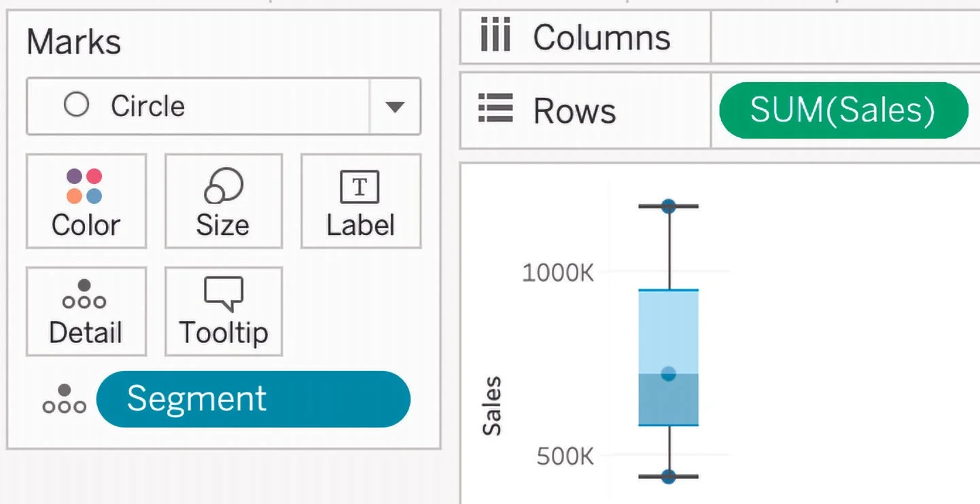Select the bottom whisker data point
Viewport: 980px width, 504px height.
pyautogui.click(x=669, y=476)
